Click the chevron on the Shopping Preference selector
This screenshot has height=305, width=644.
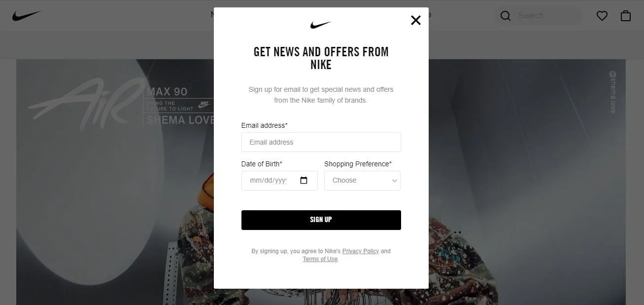click(x=394, y=181)
